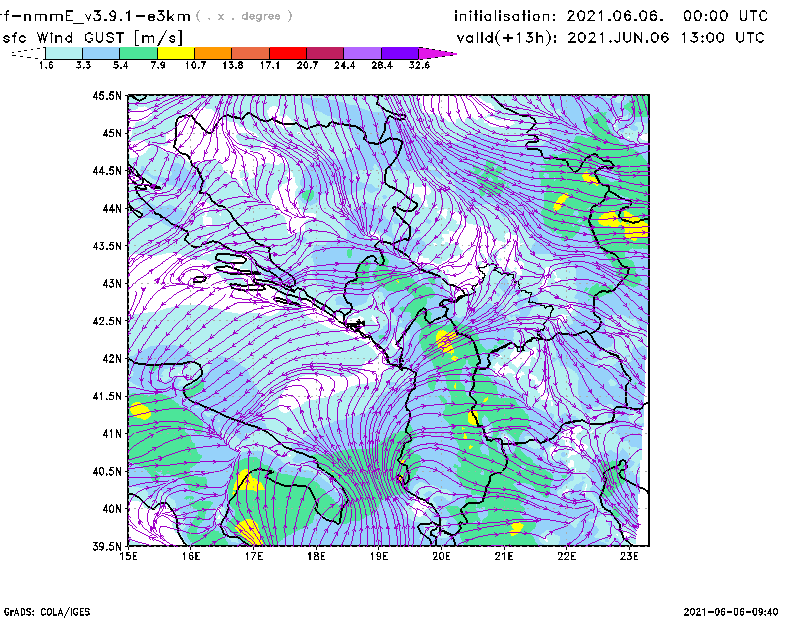Click the 16E longitude label
The height and width of the screenshot is (618, 800).
coord(191,556)
